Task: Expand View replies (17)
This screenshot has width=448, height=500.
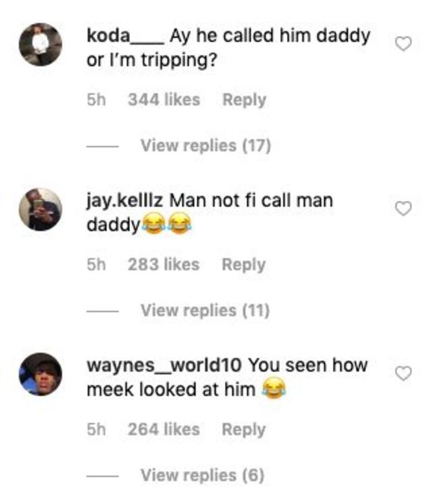Action: 206,146
